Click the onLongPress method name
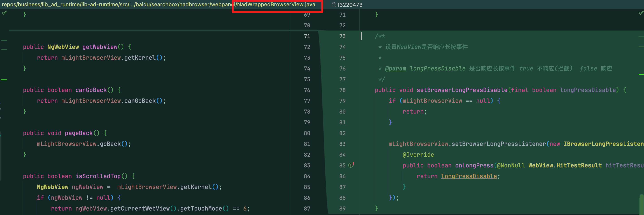Viewport: 644px width, 215px height. click(x=474, y=165)
